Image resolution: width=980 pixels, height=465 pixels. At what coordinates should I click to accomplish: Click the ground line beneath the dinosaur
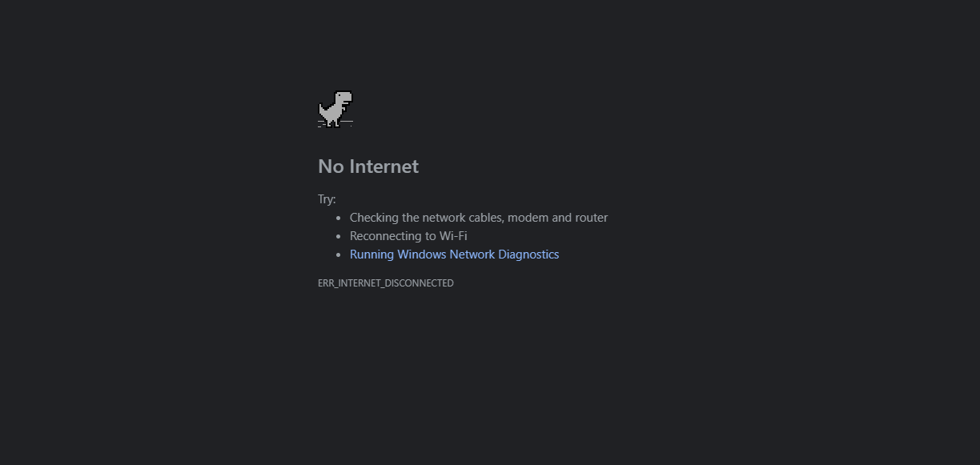tap(335, 124)
